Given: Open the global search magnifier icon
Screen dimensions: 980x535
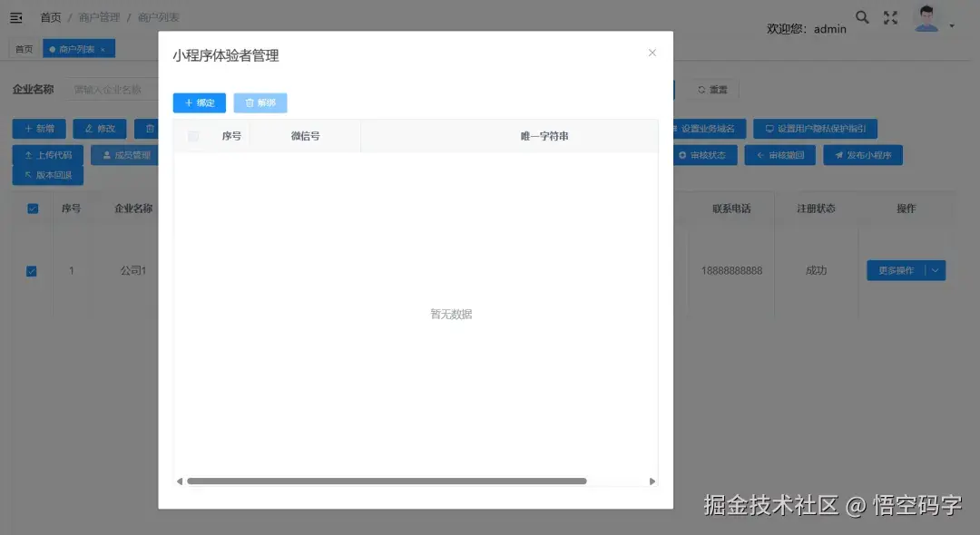Looking at the screenshot, I should pyautogui.click(x=862, y=16).
